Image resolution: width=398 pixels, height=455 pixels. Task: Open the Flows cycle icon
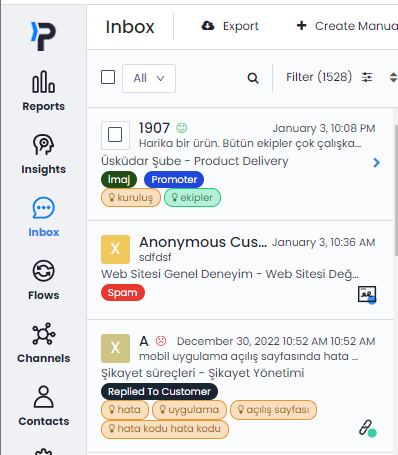43,271
